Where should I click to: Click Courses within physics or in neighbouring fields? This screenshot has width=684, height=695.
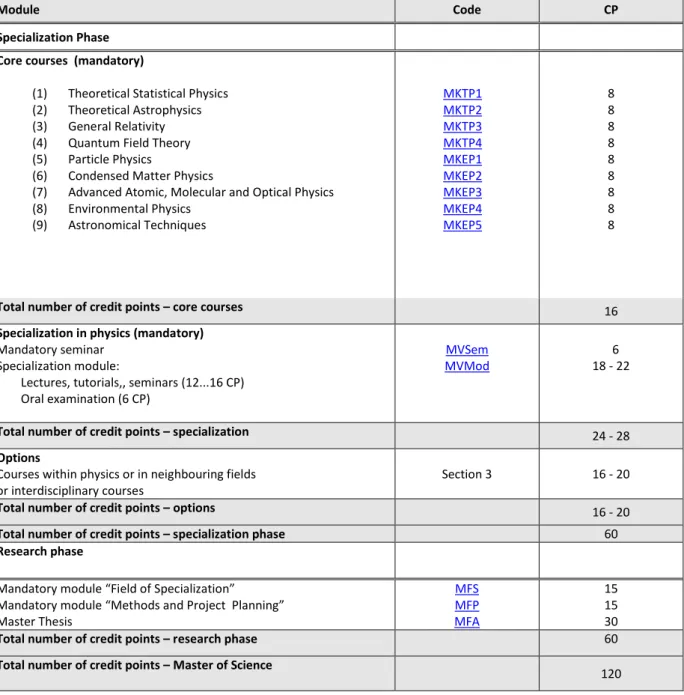128,474
